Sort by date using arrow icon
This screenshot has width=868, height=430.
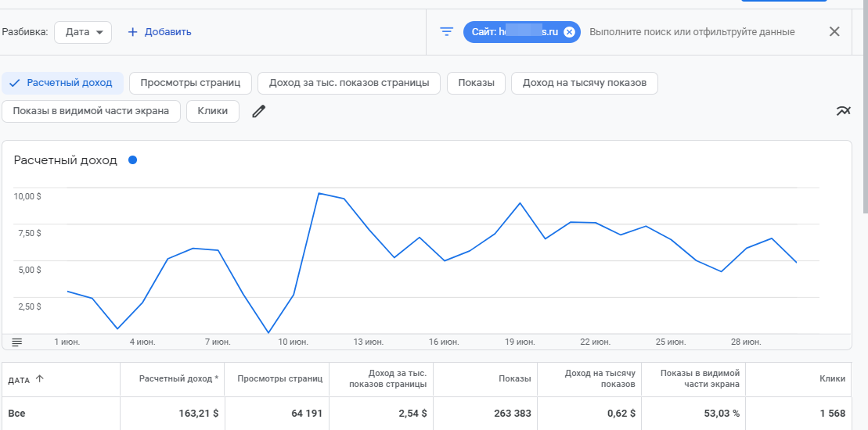[40, 379]
